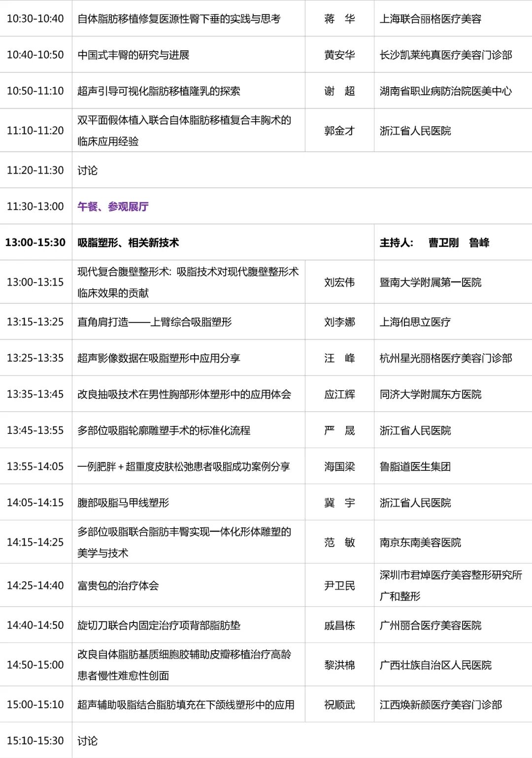Click the 上海伯思立医疗 affiliation
The image size is (532, 758).
point(416,321)
